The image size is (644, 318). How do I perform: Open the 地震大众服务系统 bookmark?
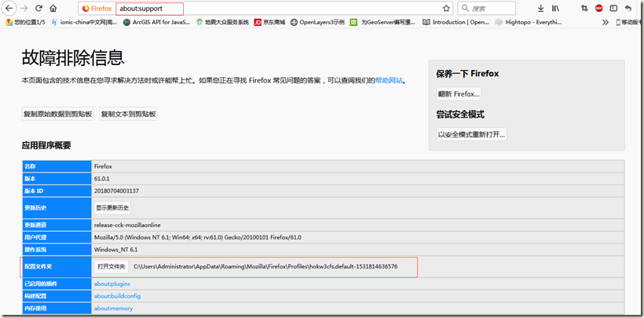click(222, 22)
